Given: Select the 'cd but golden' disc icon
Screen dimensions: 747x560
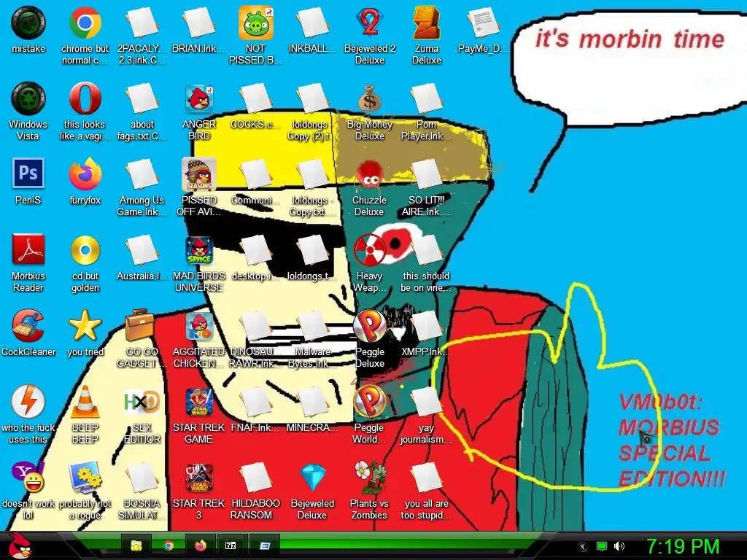Looking at the screenshot, I should [x=85, y=249].
